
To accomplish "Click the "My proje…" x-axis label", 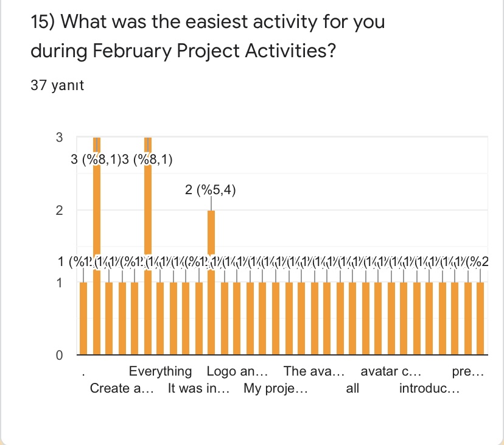I will [276, 388].
